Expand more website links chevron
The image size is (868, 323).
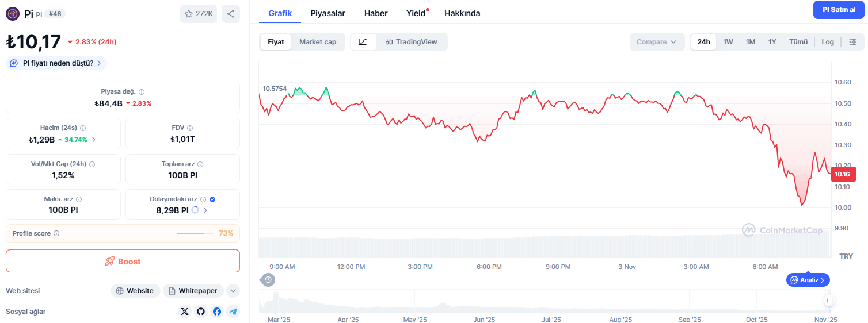coord(233,291)
